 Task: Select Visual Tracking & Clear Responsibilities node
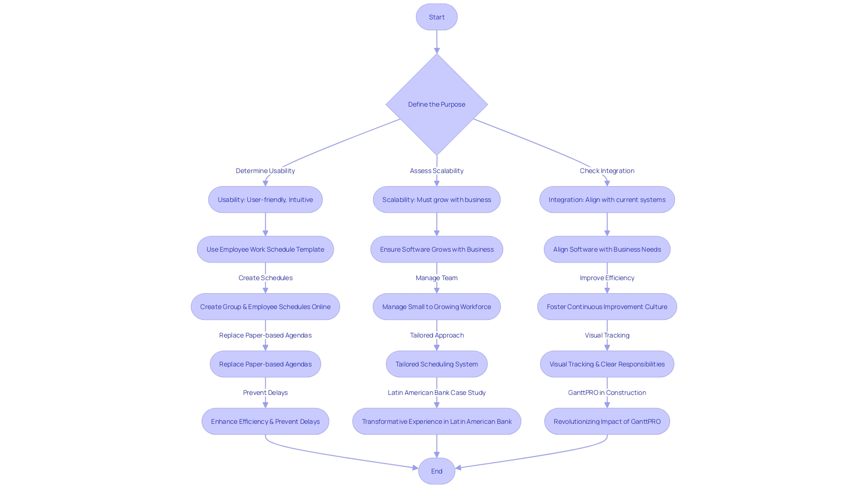click(607, 363)
